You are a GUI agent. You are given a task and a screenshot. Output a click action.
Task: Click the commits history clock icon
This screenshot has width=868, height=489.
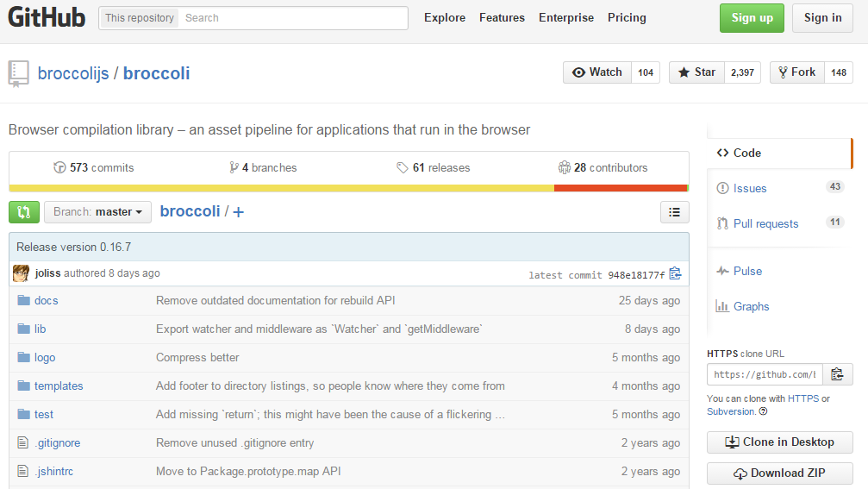point(59,167)
